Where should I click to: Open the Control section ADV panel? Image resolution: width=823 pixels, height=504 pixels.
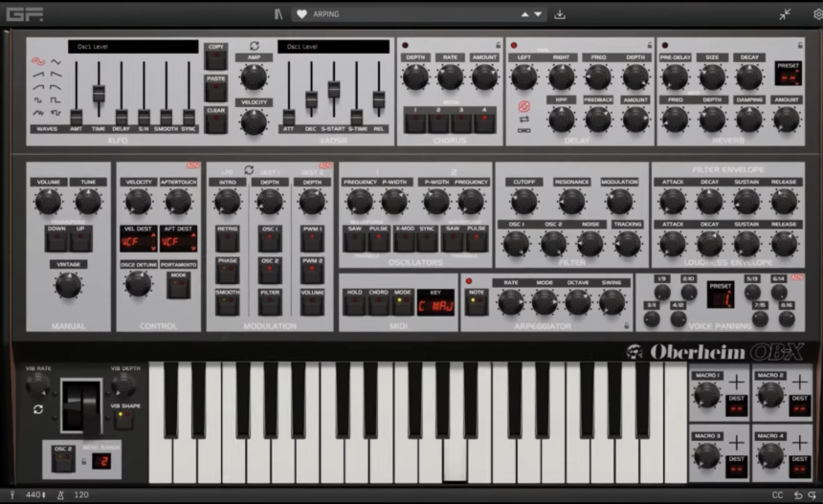[192, 165]
